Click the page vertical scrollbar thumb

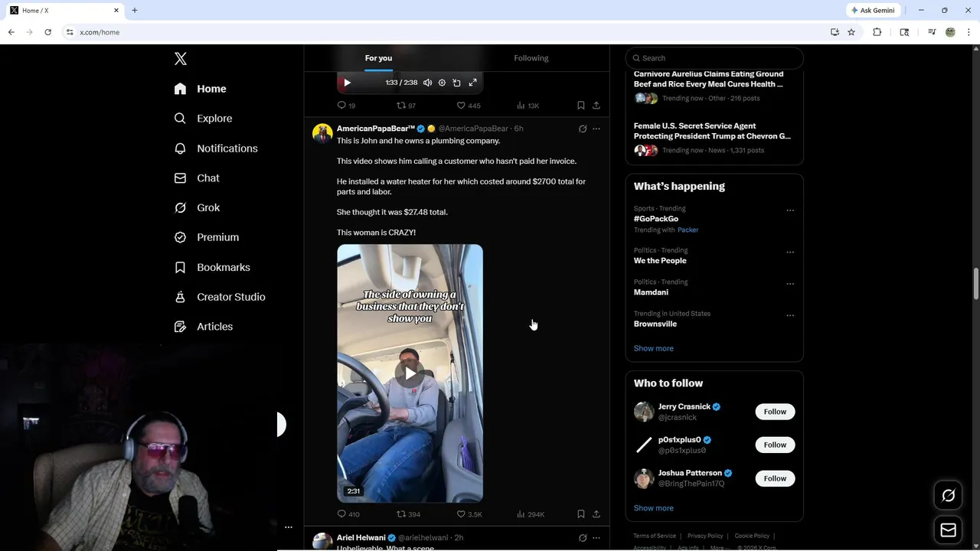point(975,284)
